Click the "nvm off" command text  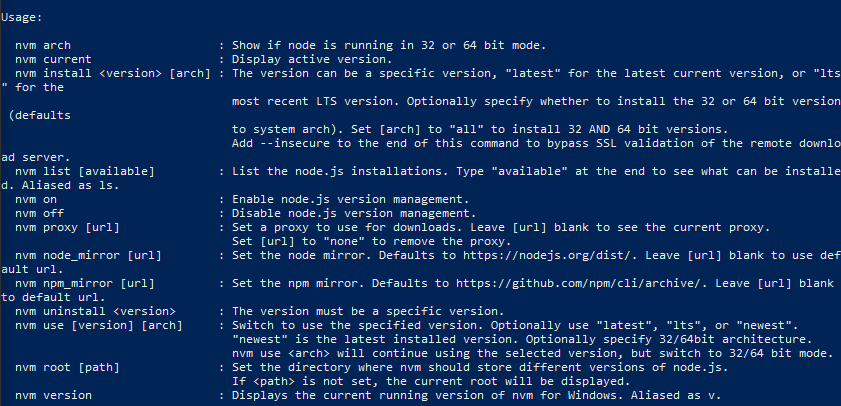[x=40, y=214]
